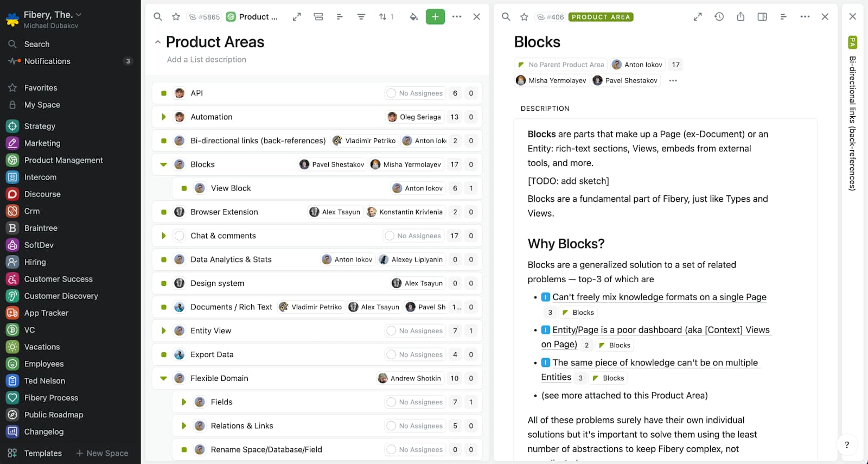
Task: Open sort settings showing 1 sort
Action: [x=386, y=17]
